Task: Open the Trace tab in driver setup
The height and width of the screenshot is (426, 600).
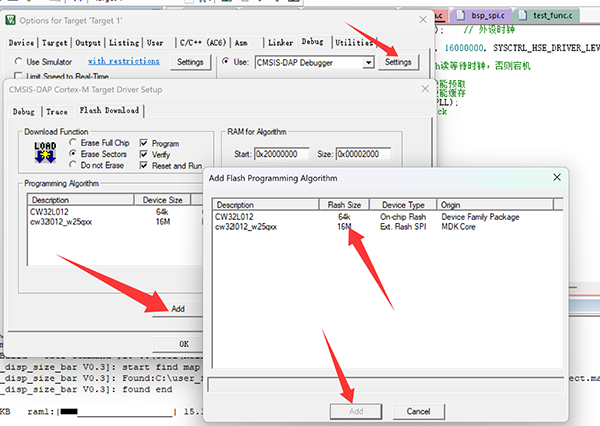Action: point(58,110)
